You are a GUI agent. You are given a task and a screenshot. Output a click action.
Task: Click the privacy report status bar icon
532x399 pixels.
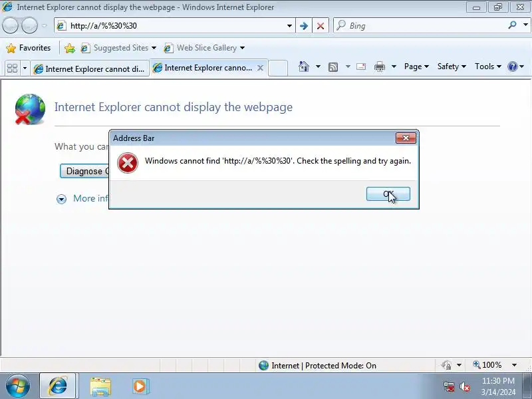coord(447,365)
